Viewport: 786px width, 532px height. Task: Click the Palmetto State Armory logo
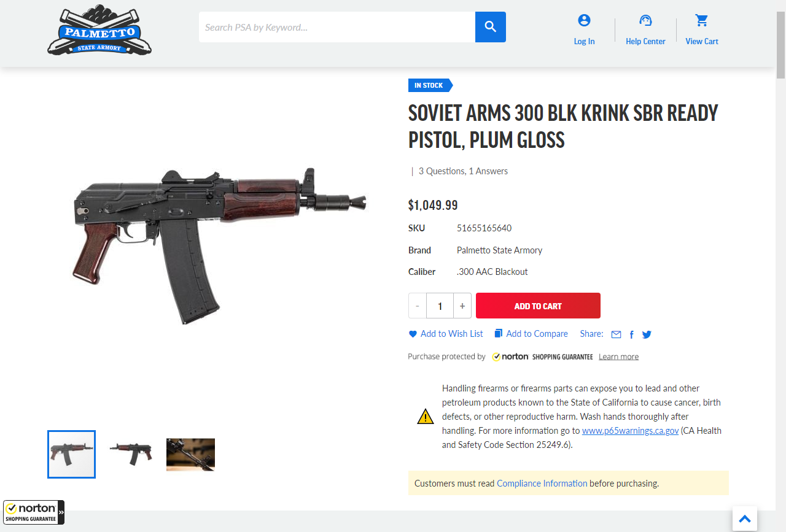(99, 31)
